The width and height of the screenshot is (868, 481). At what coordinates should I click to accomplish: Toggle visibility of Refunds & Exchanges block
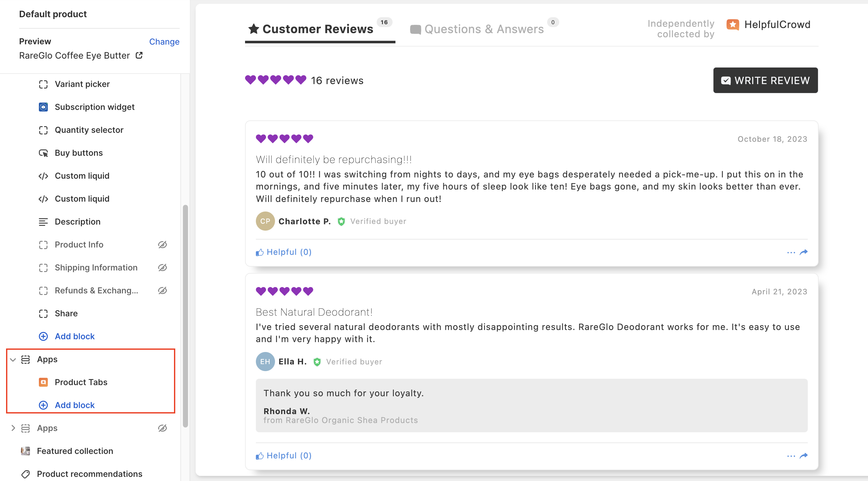pyautogui.click(x=163, y=290)
